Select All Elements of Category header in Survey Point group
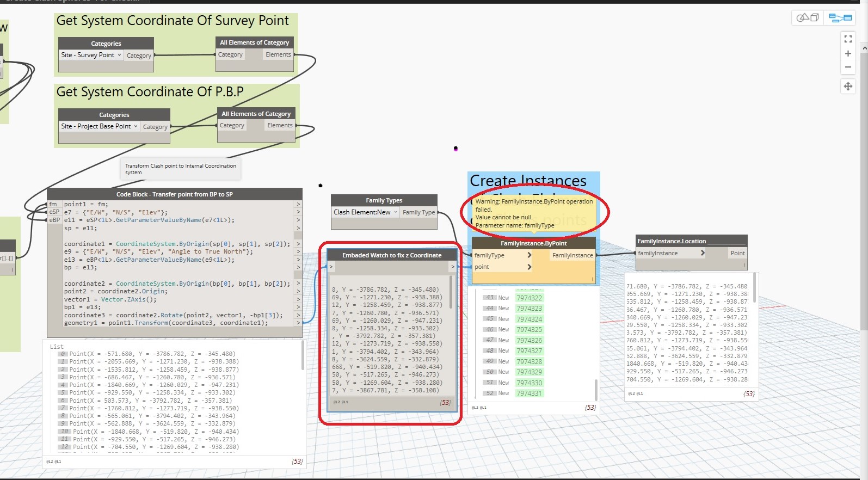 point(255,42)
